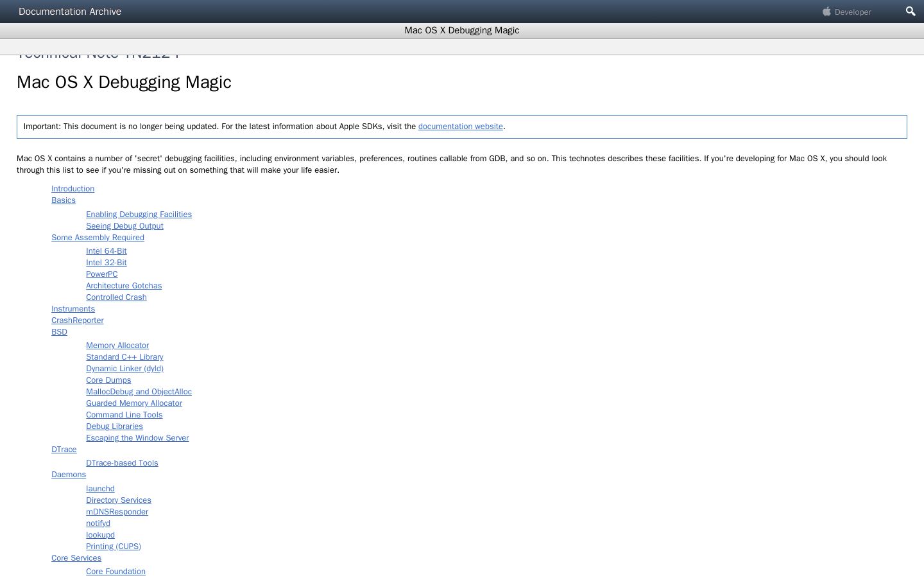The width and height of the screenshot is (924, 578).
Task: Jump to the Core Services section
Action: 76,558
